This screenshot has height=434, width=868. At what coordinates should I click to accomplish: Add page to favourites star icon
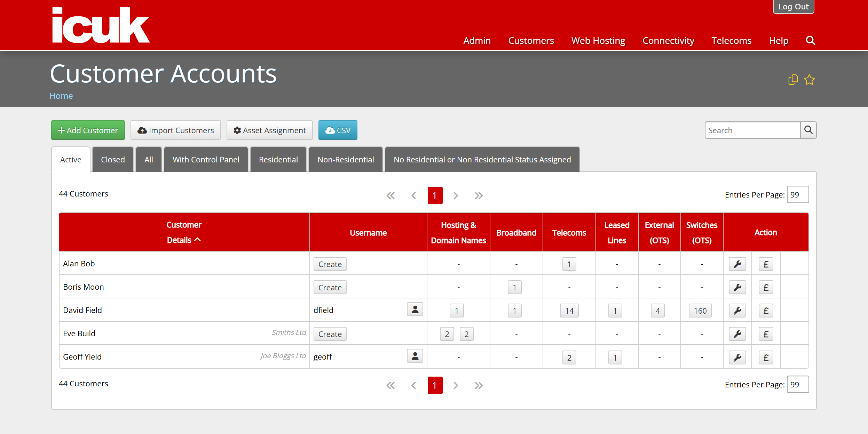pos(809,80)
